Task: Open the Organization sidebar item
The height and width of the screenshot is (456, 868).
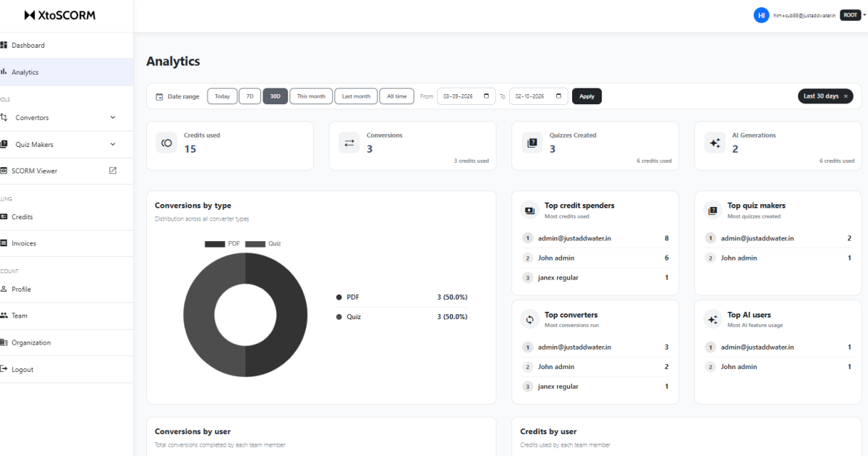Action: (x=67, y=342)
